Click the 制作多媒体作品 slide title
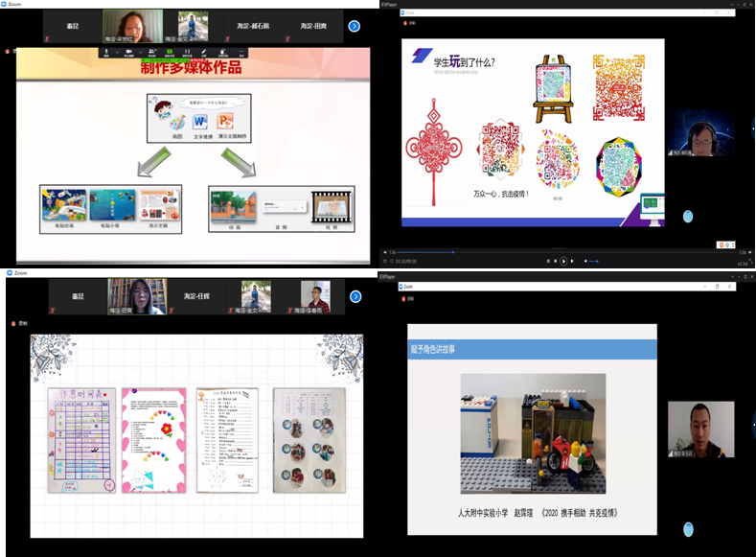 tap(191, 67)
